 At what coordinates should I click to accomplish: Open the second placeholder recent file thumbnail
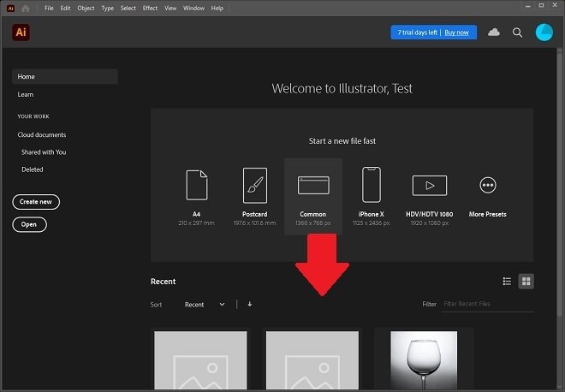(312, 360)
